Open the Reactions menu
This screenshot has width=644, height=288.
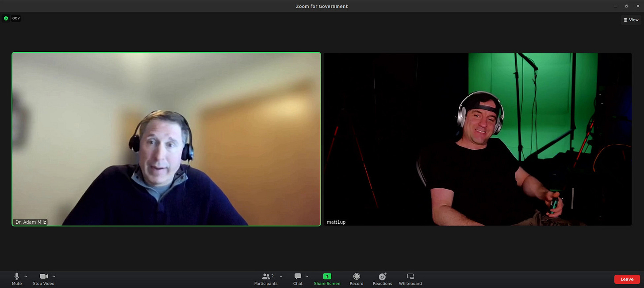click(382, 279)
